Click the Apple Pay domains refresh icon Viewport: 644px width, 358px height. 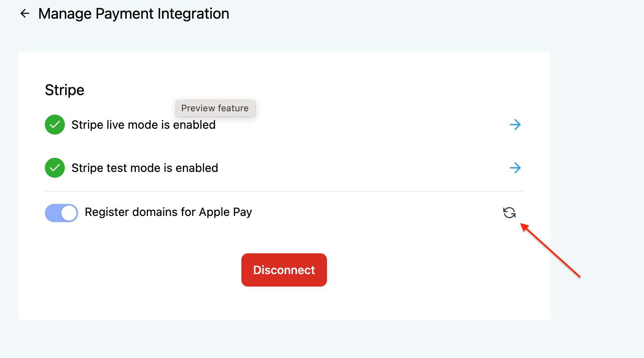pyautogui.click(x=509, y=213)
